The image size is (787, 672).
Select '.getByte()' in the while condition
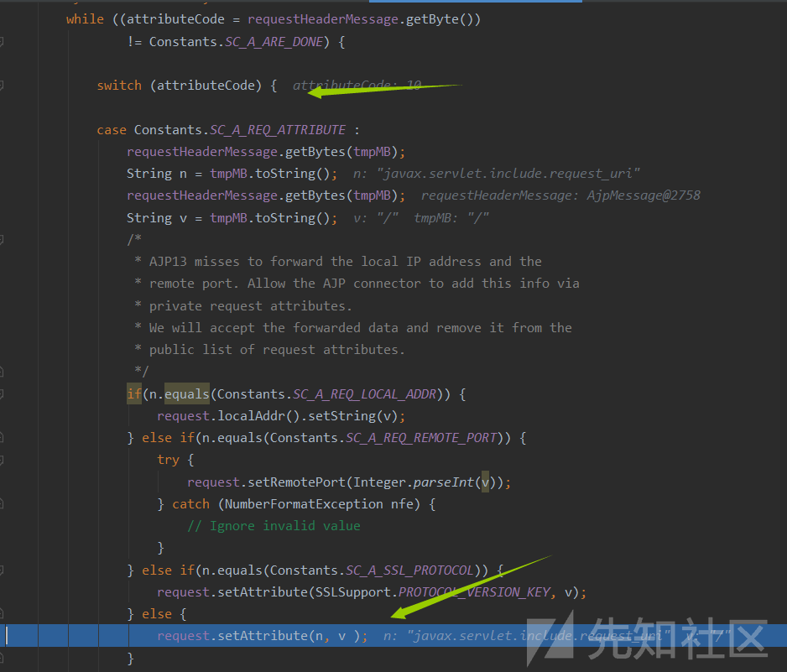pos(440,19)
